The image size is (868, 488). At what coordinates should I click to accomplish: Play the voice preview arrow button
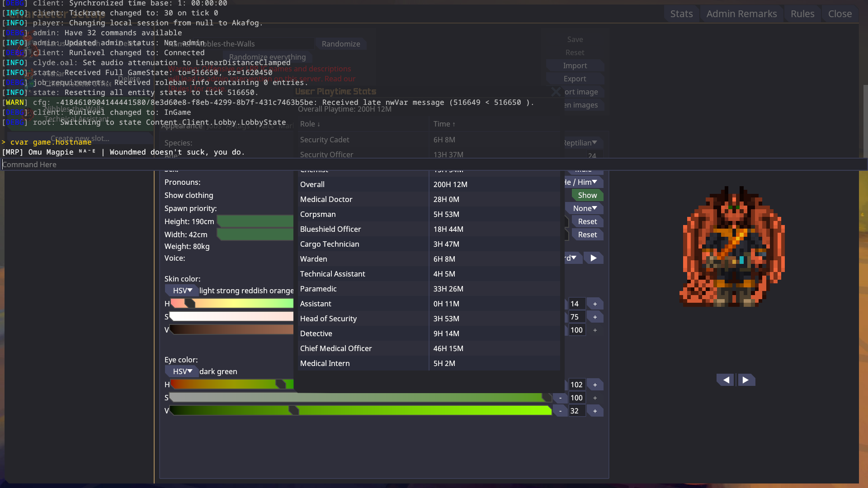(594, 258)
